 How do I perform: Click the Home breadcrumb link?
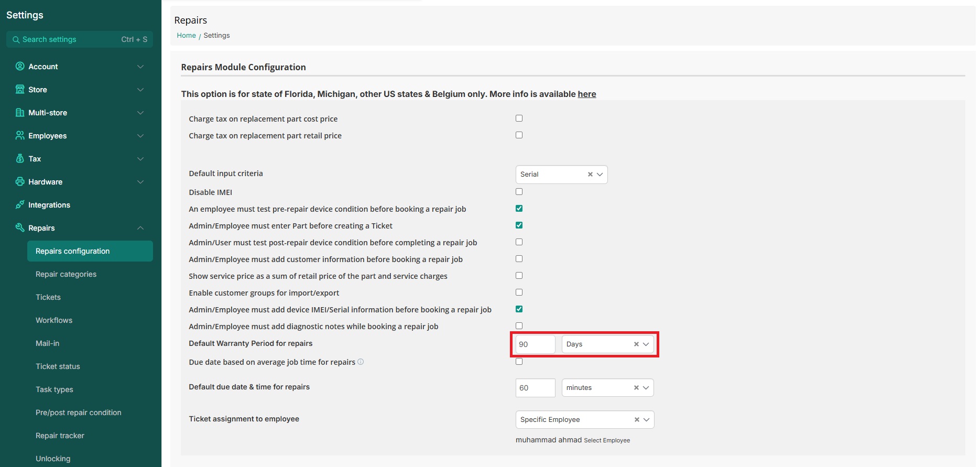(186, 36)
